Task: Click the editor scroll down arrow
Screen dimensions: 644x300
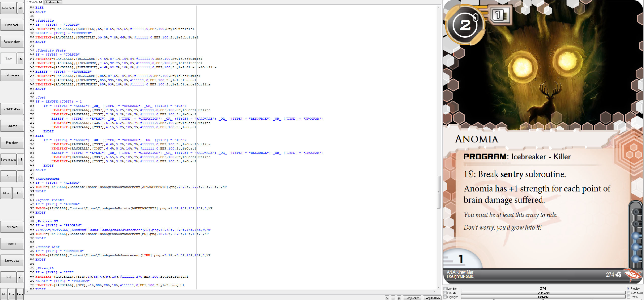Action: tap(438, 287)
